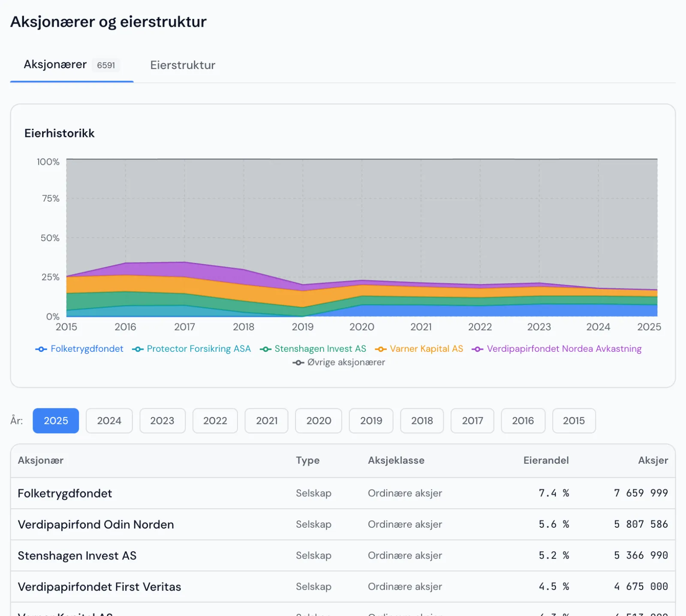Image resolution: width=686 pixels, height=616 pixels.
Task: Toggle Øvrige aksjonærer legend marker
Action: (x=298, y=363)
